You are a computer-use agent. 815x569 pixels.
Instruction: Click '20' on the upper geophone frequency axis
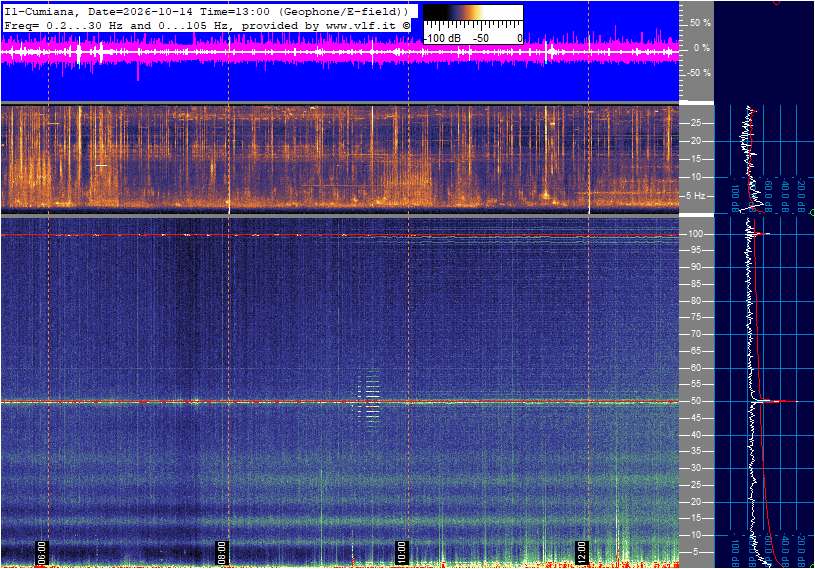(x=695, y=141)
